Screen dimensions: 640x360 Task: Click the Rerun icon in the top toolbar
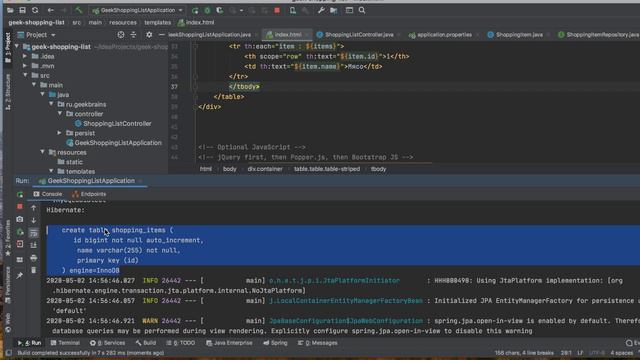pyautogui.click(x=195, y=10)
